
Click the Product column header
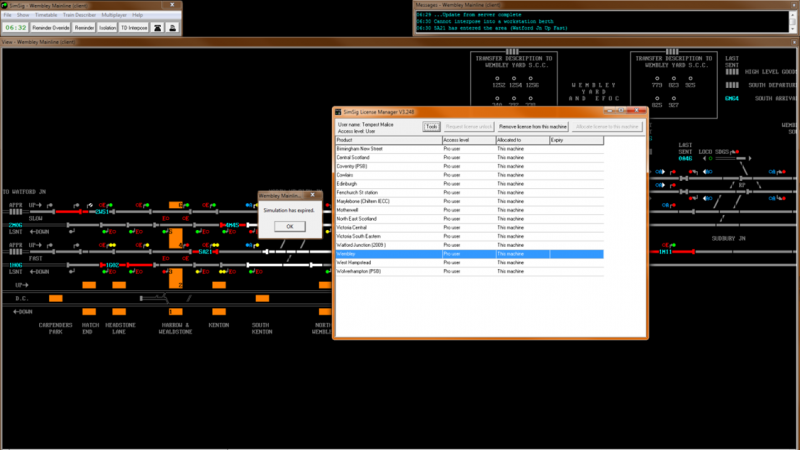click(389, 140)
